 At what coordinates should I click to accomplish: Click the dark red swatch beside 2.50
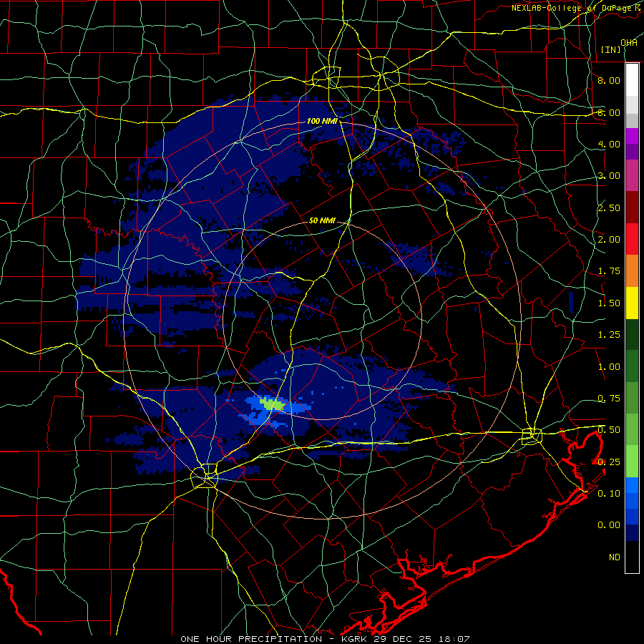(x=632, y=207)
